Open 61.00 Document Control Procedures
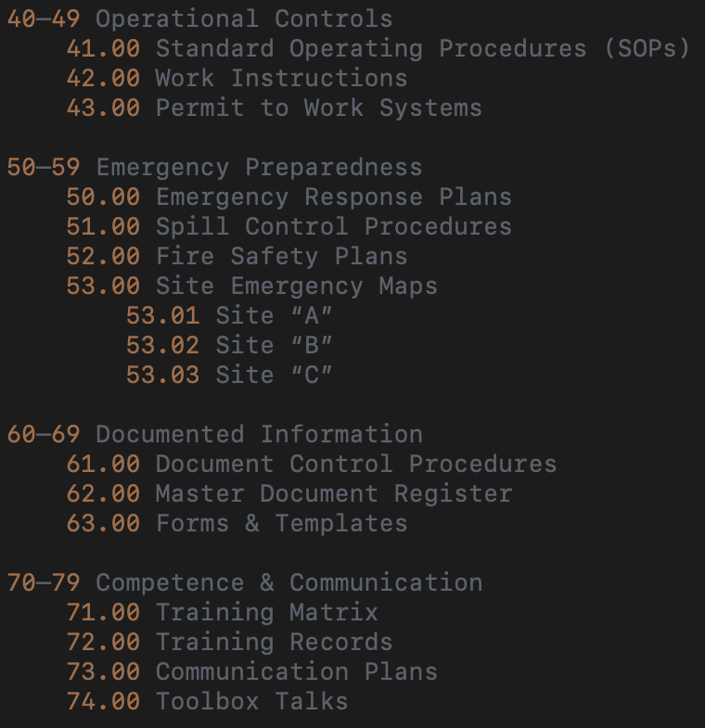The image size is (705, 728). point(311,464)
